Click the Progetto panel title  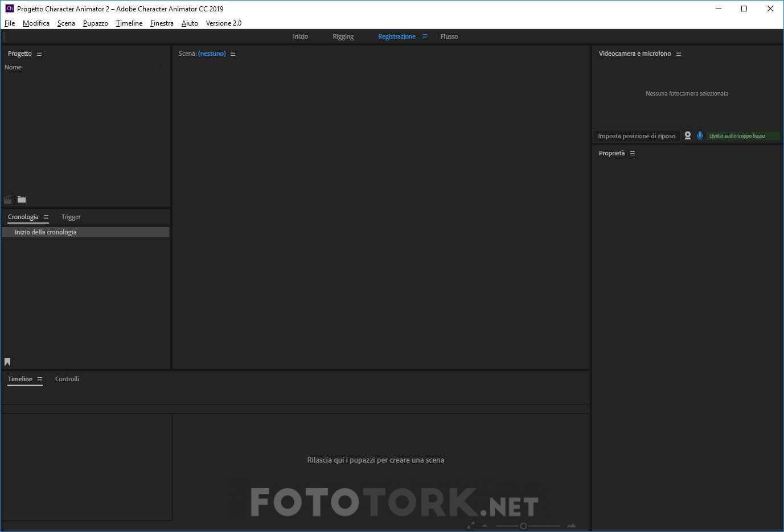[20, 53]
